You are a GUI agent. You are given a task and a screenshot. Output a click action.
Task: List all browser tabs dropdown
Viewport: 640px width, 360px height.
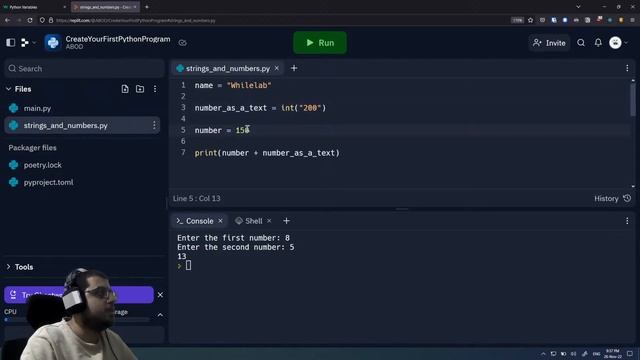(578, 7)
